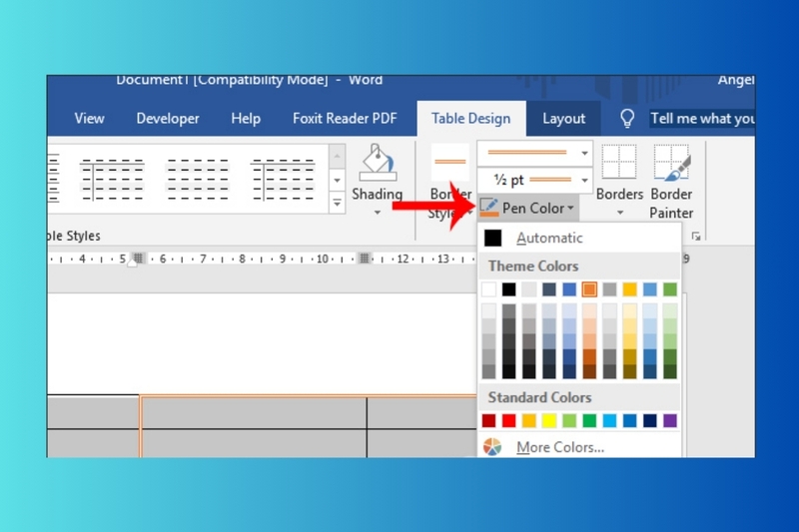Click the column marker near ruler 11
799x532 pixels.
point(364,259)
